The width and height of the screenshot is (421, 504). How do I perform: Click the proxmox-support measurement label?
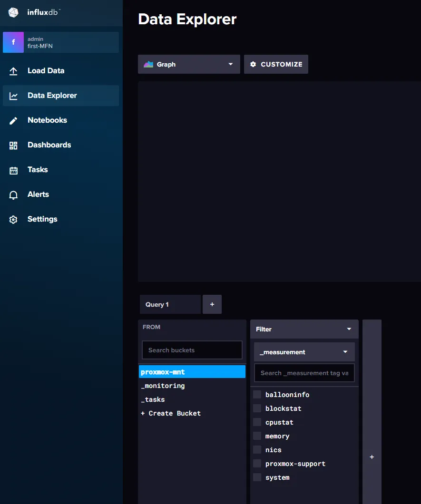pos(295,464)
